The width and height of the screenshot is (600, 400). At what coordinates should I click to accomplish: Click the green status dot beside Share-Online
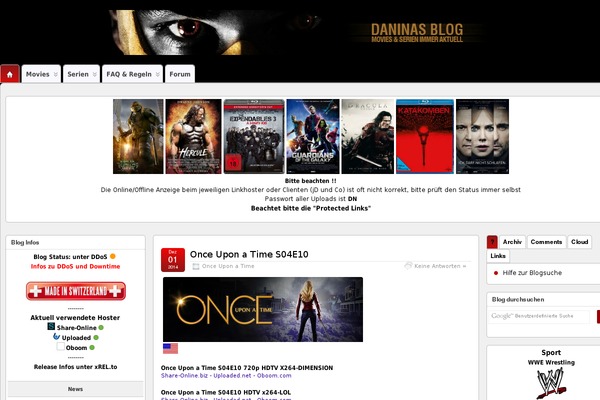coord(101,328)
